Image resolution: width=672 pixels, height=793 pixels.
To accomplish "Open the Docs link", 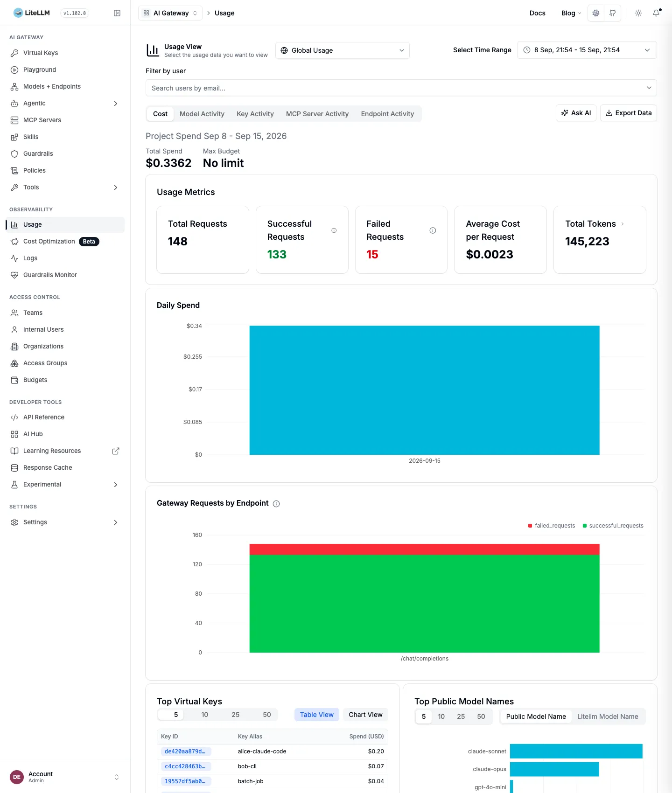I will click(538, 13).
